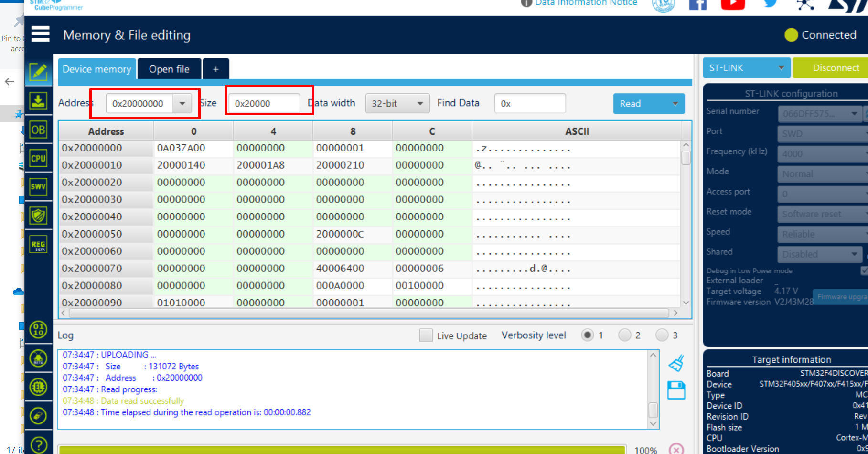Open the ST-LINK debugger selector dropdown
Image resolution: width=868 pixels, height=454 pixels.
782,68
